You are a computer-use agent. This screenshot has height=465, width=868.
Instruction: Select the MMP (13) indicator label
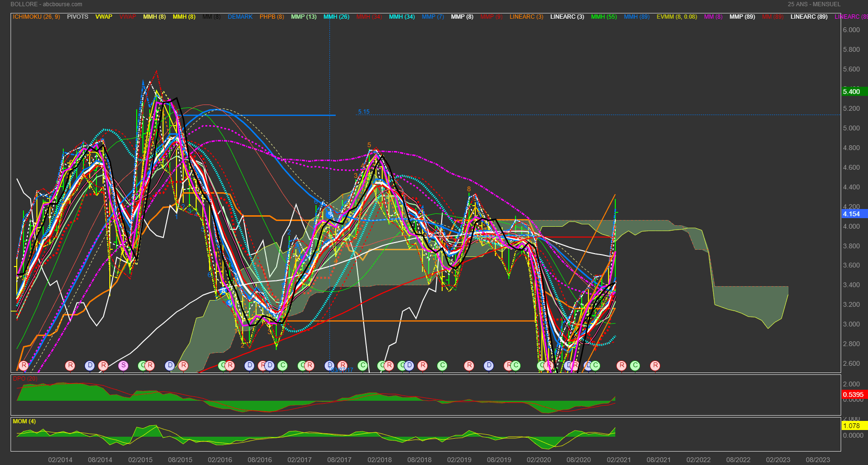pos(304,17)
